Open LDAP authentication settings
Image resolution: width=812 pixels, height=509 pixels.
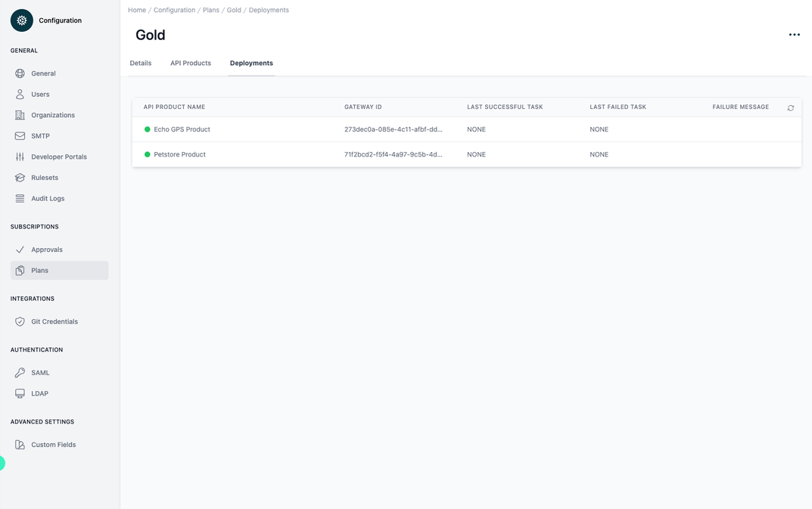[x=40, y=393]
